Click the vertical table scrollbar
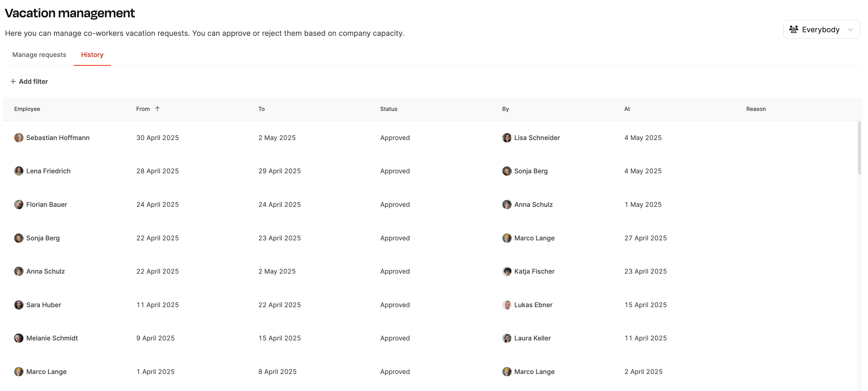868x391 pixels. [x=859, y=148]
